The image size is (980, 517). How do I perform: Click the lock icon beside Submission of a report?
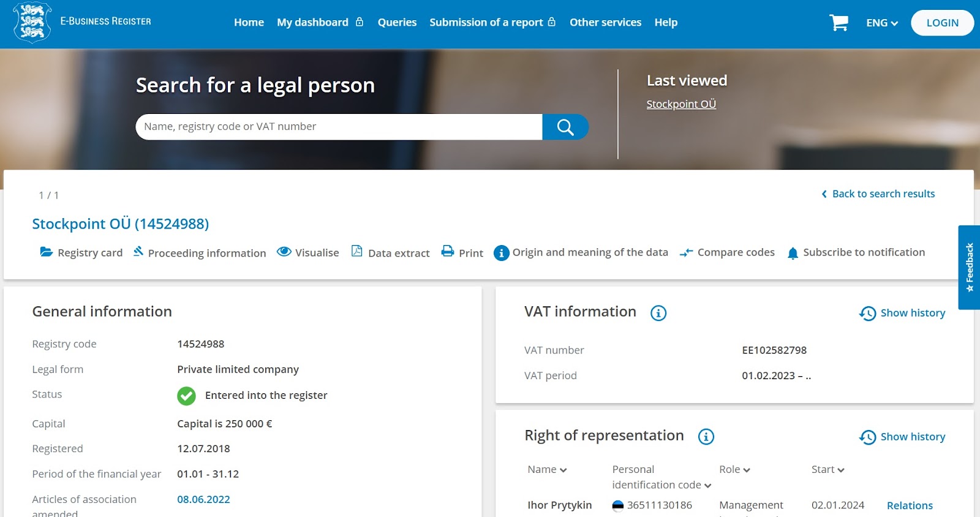point(551,22)
